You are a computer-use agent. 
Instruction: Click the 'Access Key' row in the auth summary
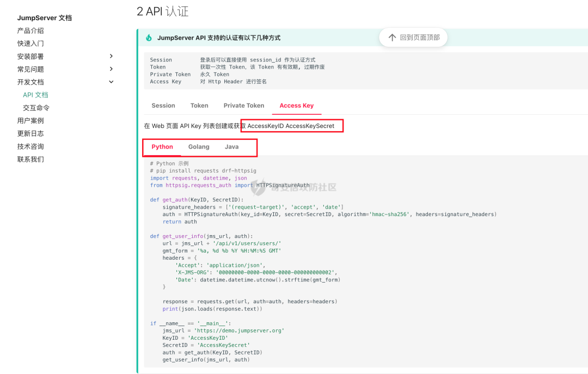[x=208, y=82]
